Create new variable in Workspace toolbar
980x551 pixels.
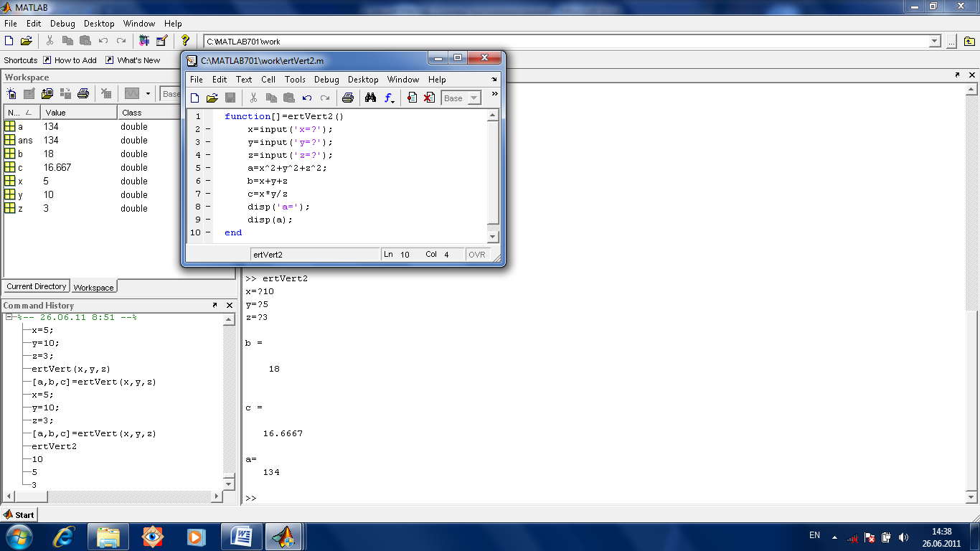(x=11, y=93)
